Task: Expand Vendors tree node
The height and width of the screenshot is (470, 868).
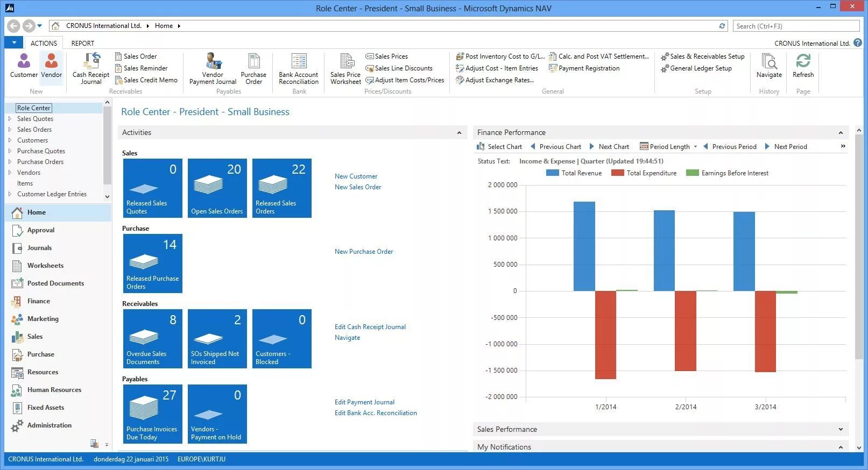Action: coord(10,172)
